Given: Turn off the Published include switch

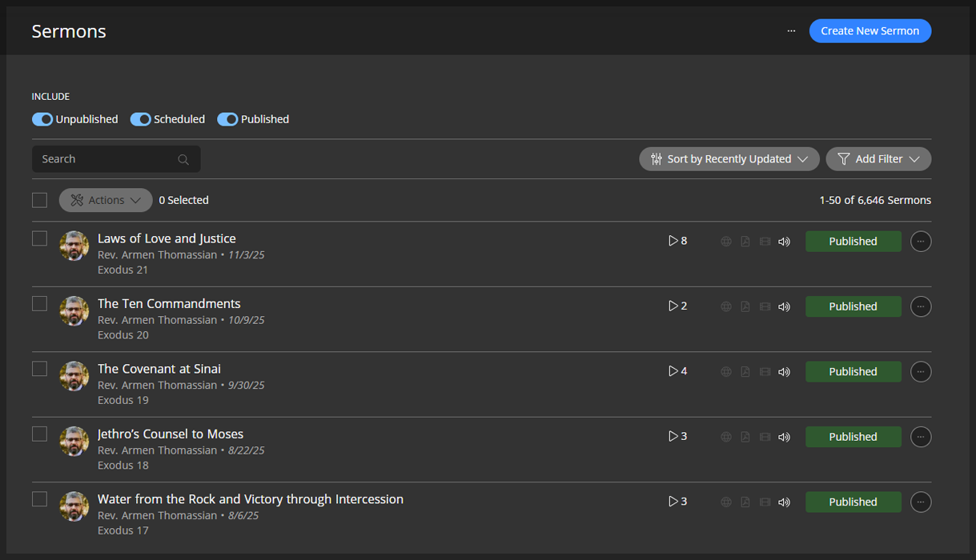Looking at the screenshot, I should coord(227,119).
